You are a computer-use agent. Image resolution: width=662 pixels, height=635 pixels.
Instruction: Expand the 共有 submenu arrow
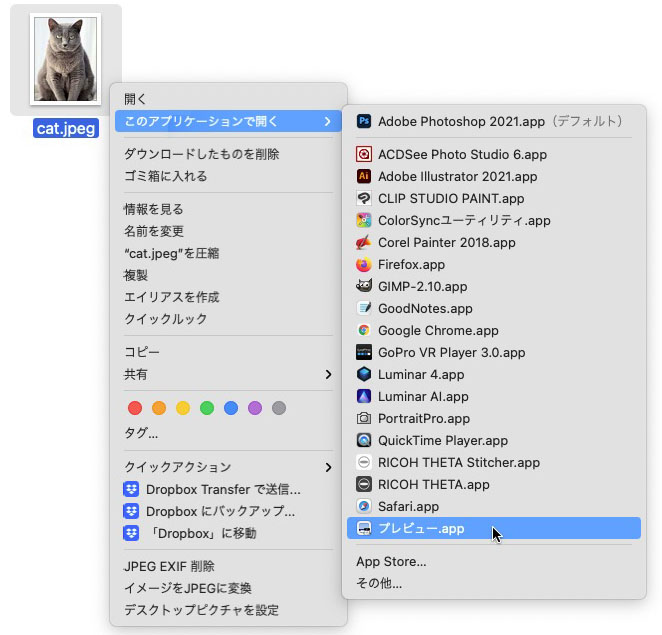[x=328, y=374]
